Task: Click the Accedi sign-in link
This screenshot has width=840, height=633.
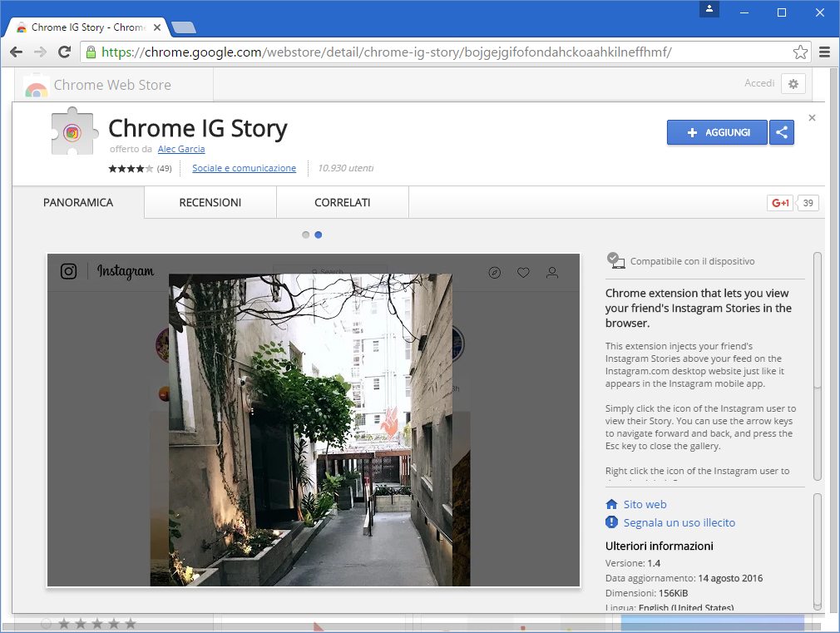Action: click(759, 83)
